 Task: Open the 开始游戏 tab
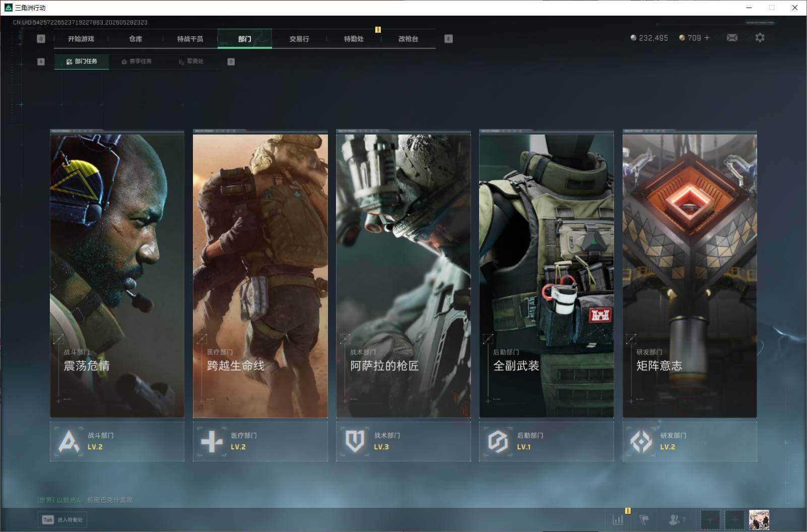pos(81,39)
